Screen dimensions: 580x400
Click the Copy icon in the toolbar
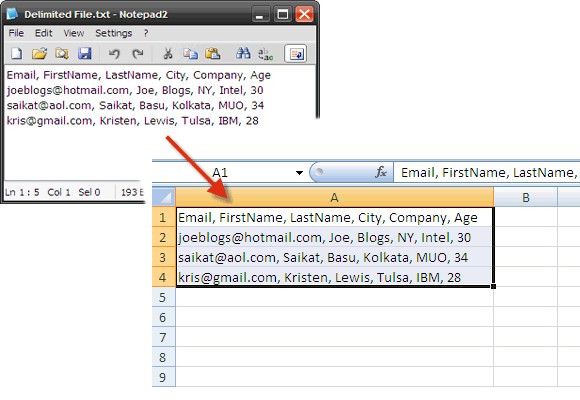pos(190,54)
